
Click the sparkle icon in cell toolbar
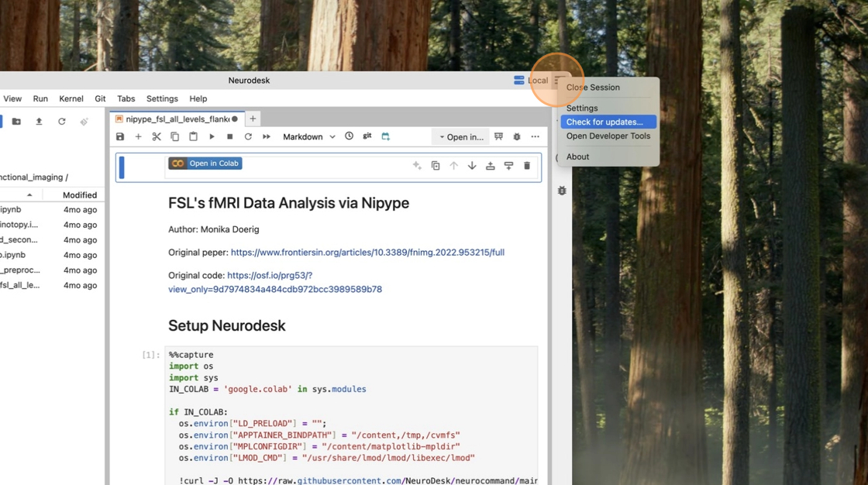pyautogui.click(x=417, y=166)
